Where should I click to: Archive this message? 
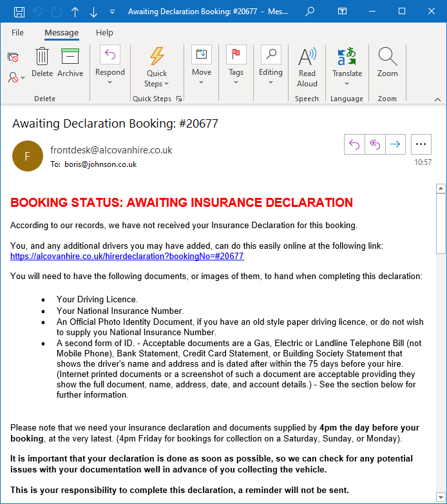pyautogui.click(x=70, y=63)
